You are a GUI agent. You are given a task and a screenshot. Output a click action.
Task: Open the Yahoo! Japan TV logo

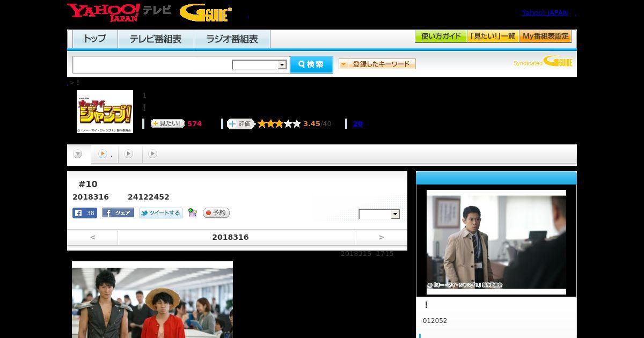coord(119,12)
